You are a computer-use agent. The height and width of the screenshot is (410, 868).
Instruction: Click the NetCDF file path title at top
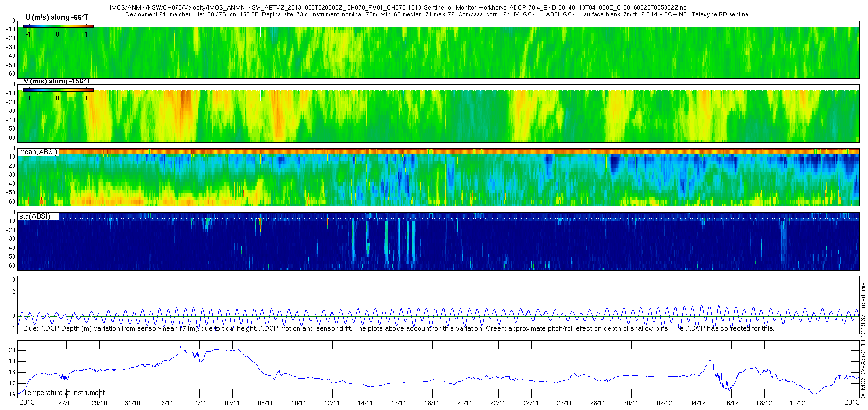[x=398, y=8]
